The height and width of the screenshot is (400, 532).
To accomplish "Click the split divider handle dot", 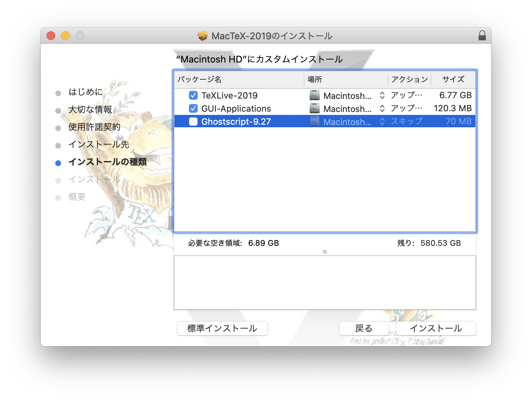I will (325, 252).
